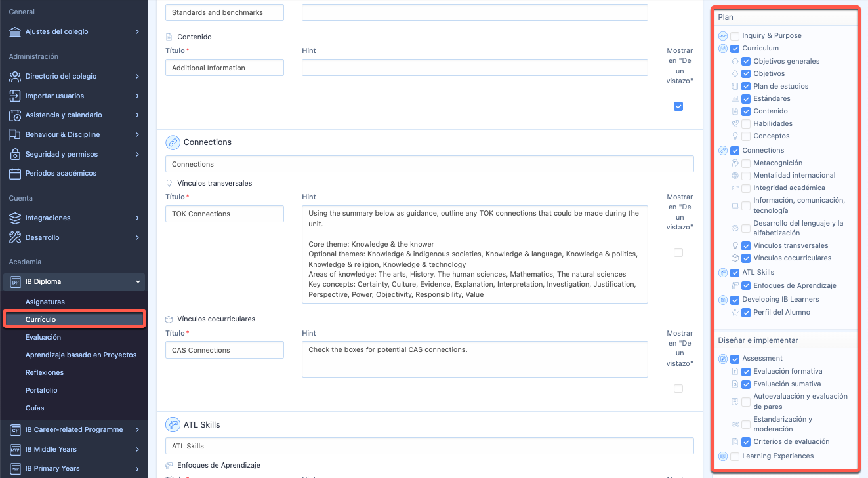The width and height of the screenshot is (868, 478).
Task: Uncheck the Objetivos generales checkbox
Action: click(746, 62)
